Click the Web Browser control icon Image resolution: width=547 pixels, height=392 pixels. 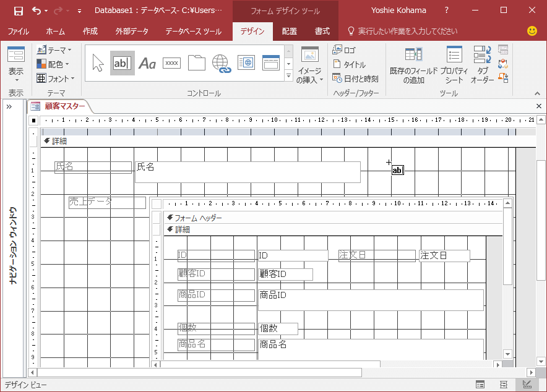pyautogui.click(x=246, y=63)
